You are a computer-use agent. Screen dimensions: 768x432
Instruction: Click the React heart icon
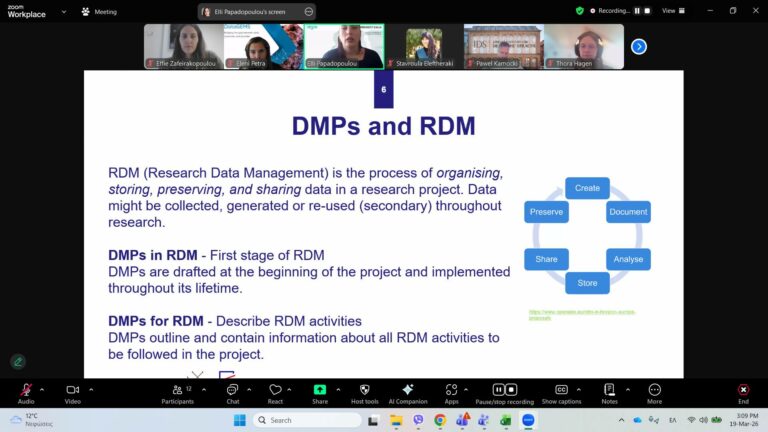coord(275,390)
